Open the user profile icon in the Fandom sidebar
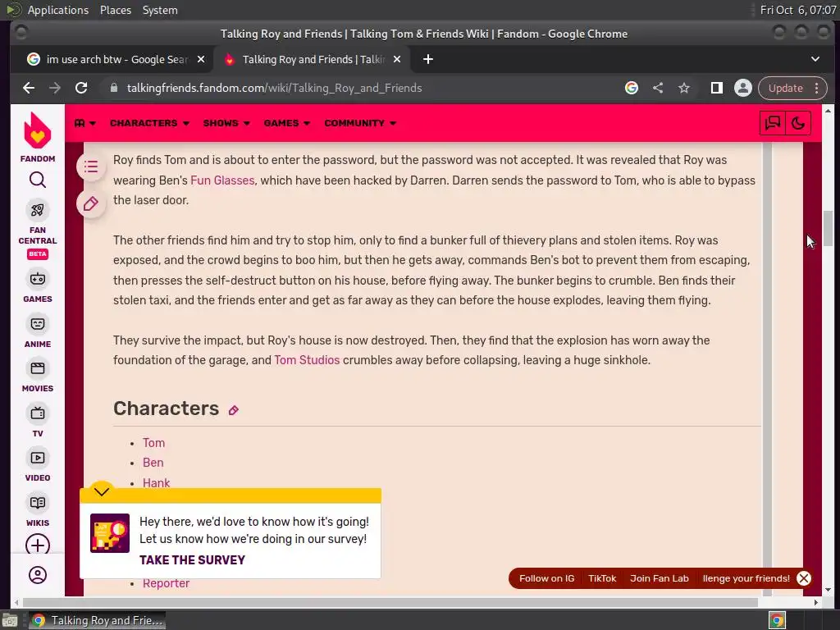 point(38,575)
